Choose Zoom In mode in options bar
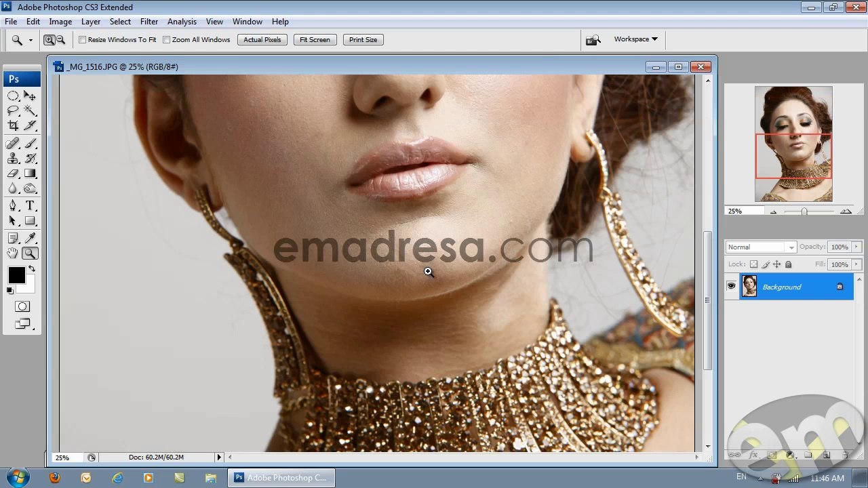This screenshot has width=868, height=488. point(50,40)
